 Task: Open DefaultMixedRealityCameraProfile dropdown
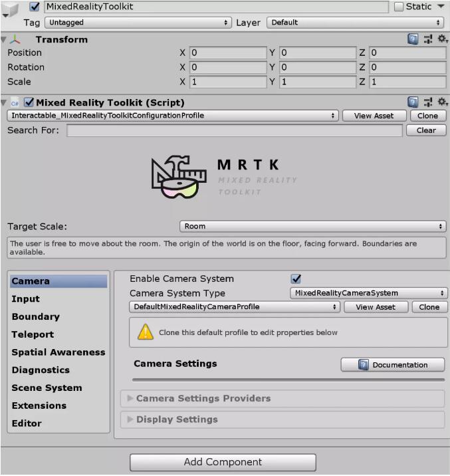click(235, 307)
